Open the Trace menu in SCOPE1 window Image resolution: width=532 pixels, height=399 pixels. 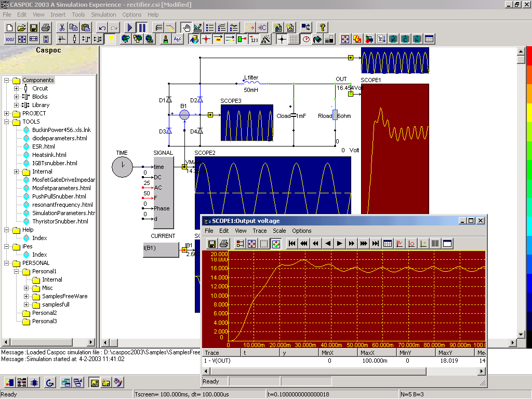click(x=260, y=231)
